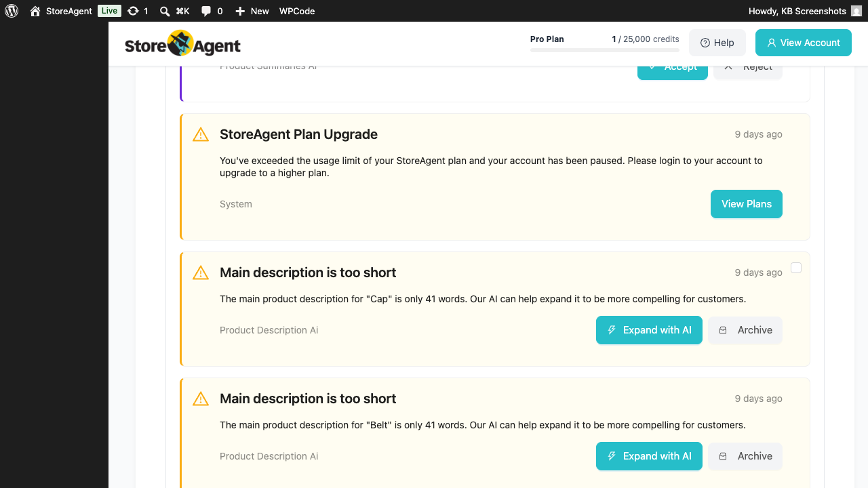Click the StoreAgent logo

(x=183, y=44)
